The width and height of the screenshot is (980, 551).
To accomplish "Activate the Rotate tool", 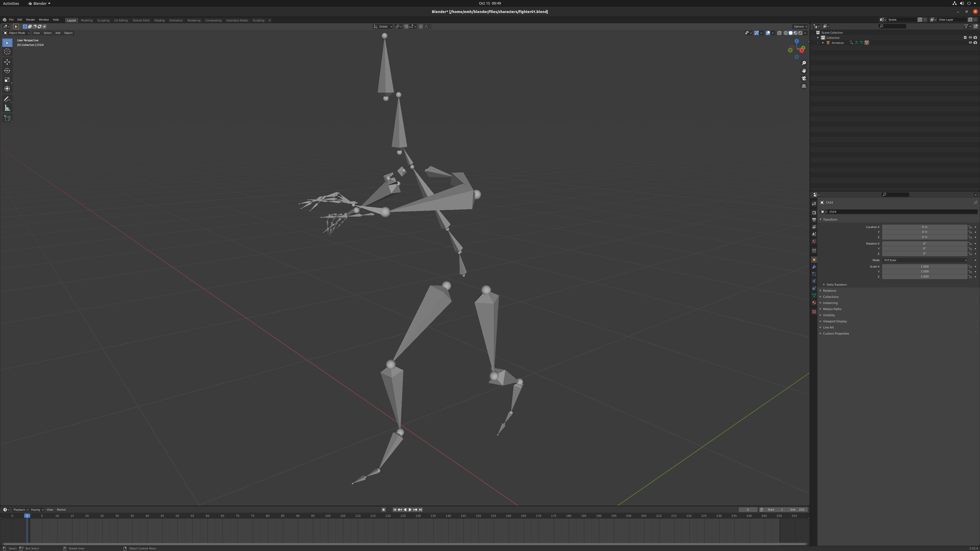I will pos(7,71).
